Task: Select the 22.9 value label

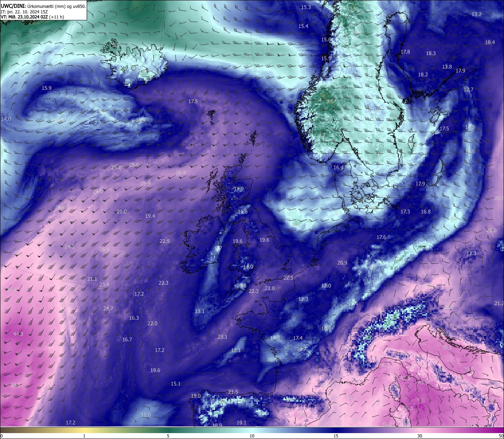Action: click(165, 241)
